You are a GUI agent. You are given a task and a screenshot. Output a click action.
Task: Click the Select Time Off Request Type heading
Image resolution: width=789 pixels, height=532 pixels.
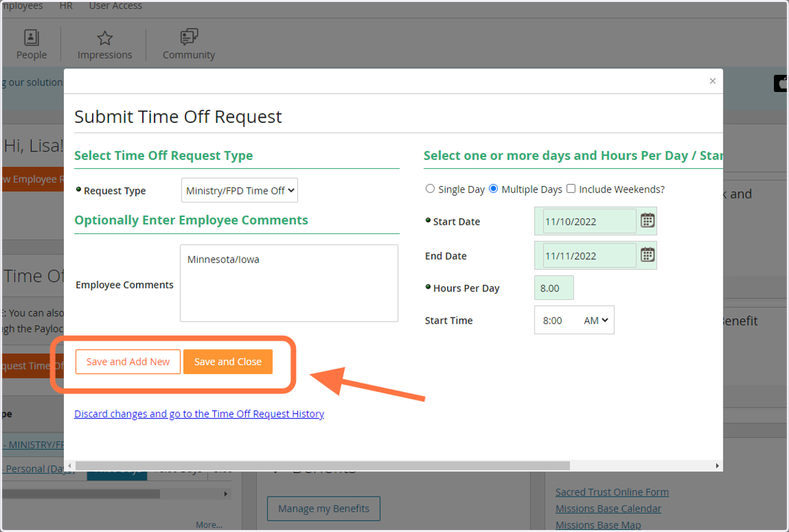tap(164, 156)
